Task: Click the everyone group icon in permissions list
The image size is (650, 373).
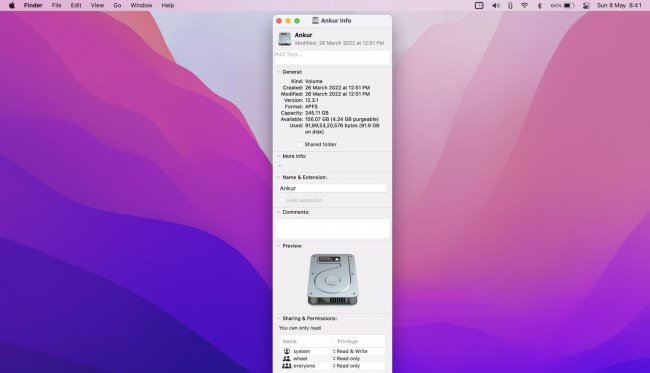Action: (286, 366)
